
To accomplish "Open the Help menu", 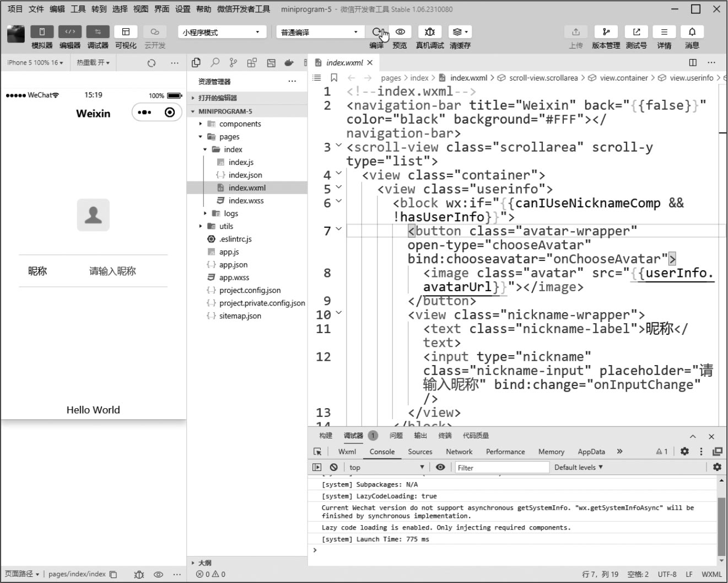I will 203,9.
